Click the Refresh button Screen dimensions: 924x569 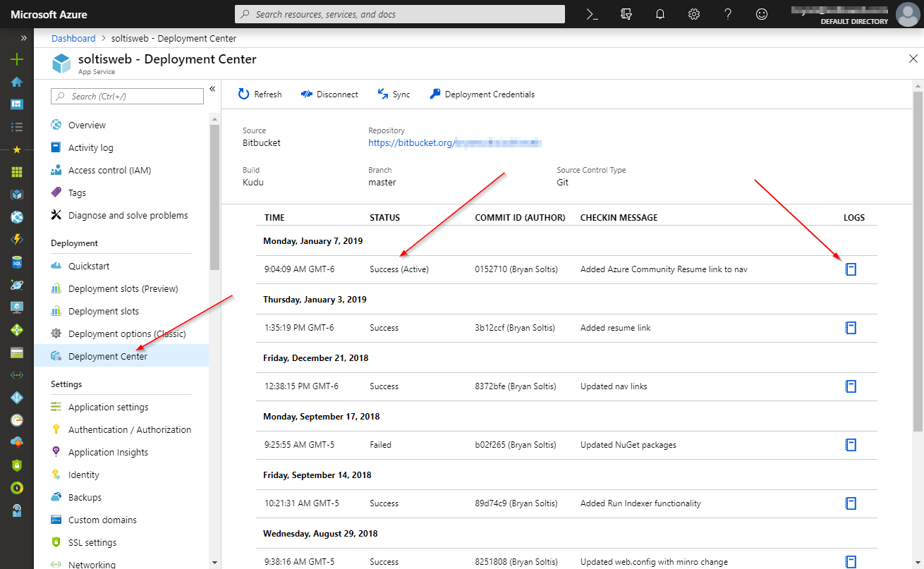260,94
